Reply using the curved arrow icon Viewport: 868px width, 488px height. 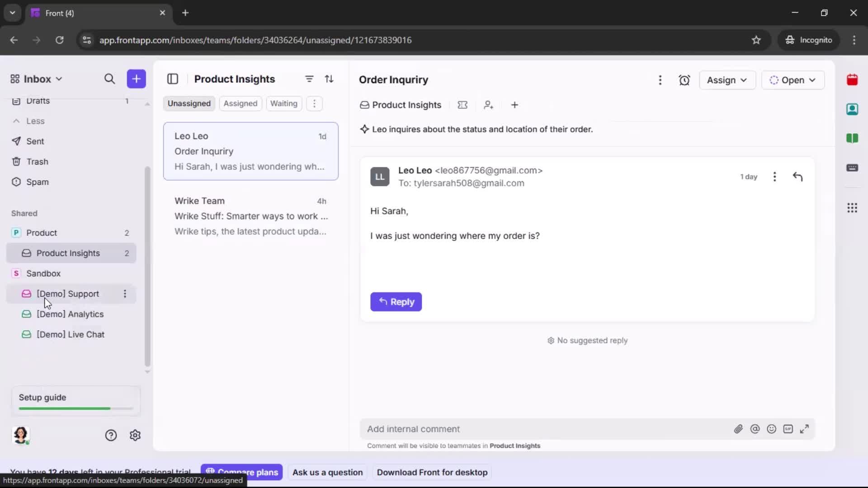[798, 176]
